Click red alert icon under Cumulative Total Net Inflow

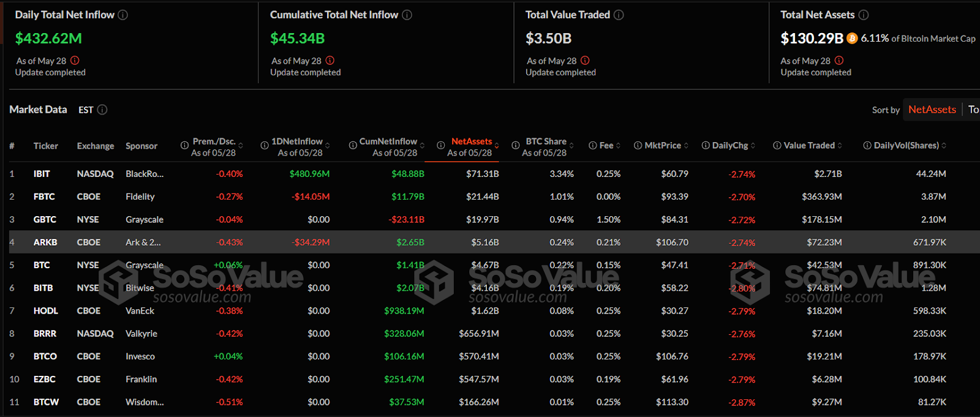[x=330, y=61]
